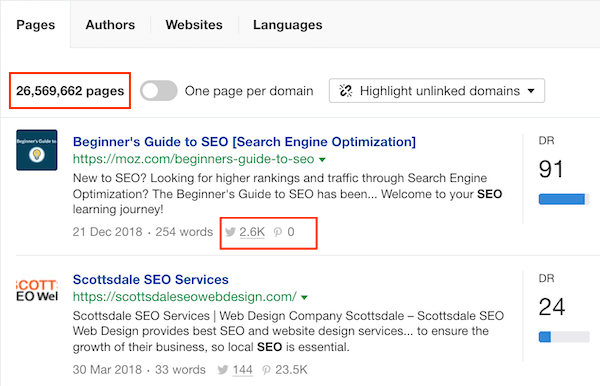Select the Pages tab
600x386 pixels.
click(36, 25)
